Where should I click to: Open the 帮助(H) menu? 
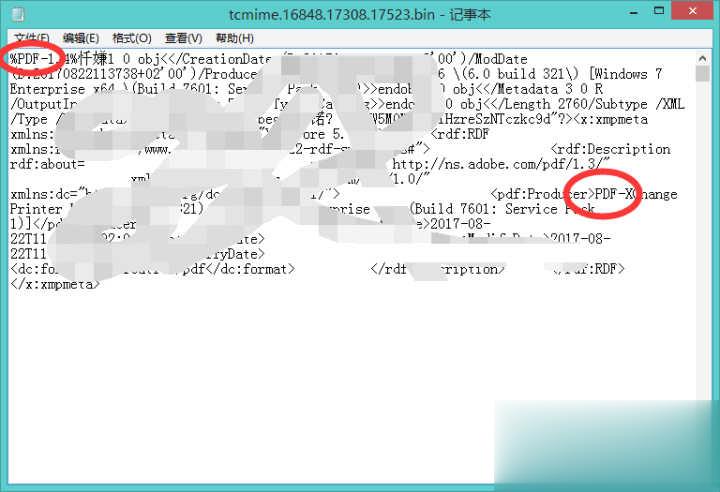(x=235, y=38)
